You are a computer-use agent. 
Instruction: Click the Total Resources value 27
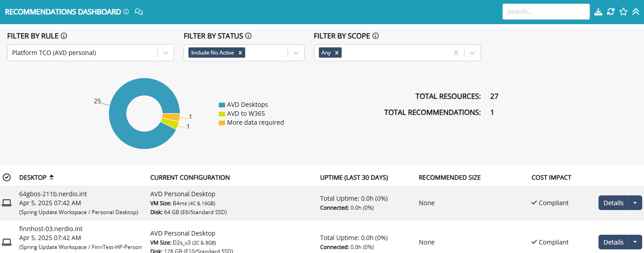click(x=494, y=96)
